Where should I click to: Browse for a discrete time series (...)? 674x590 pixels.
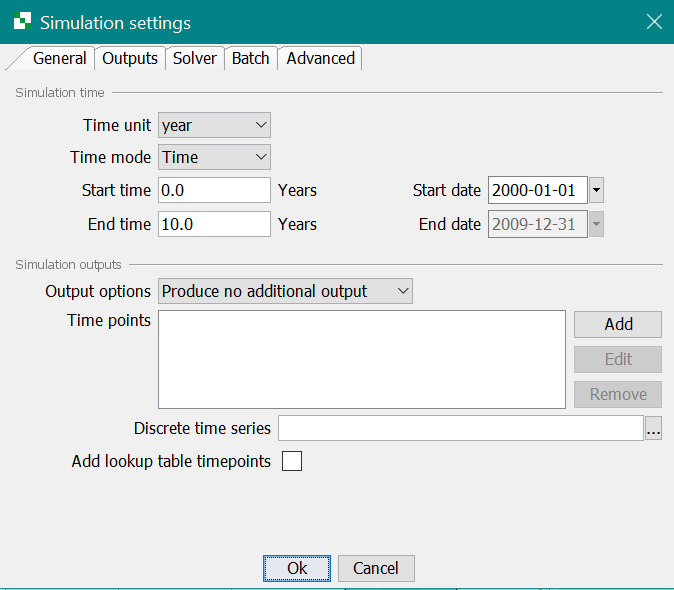[x=653, y=428]
